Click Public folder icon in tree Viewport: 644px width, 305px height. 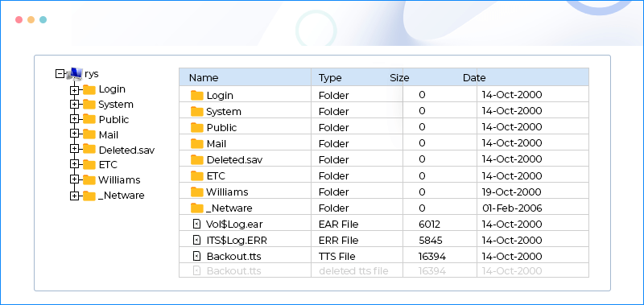[x=89, y=119]
